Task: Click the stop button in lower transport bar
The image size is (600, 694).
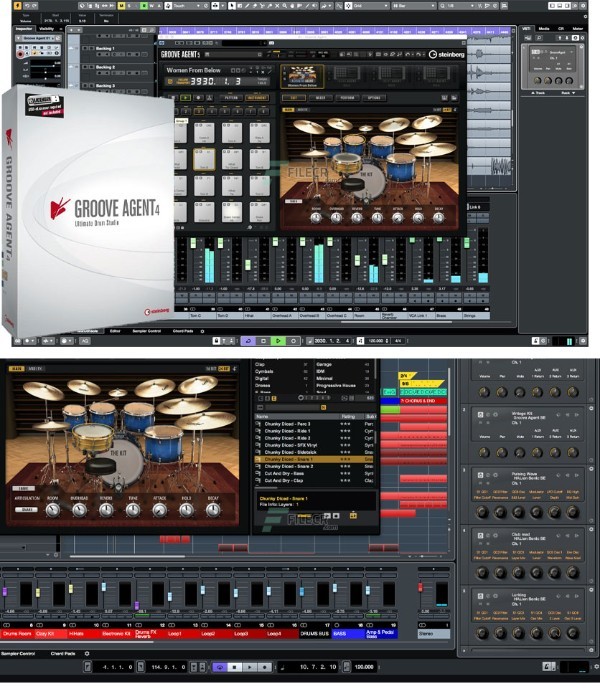Action: click(x=235, y=667)
